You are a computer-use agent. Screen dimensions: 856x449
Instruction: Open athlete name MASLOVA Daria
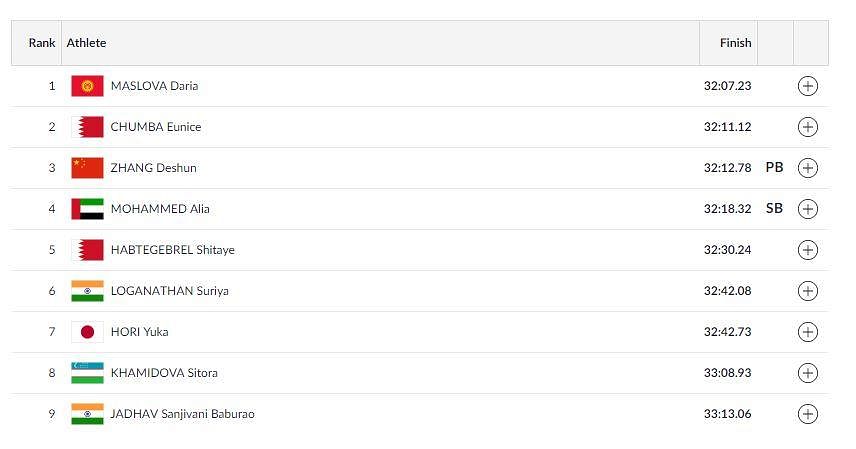(x=154, y=86)
